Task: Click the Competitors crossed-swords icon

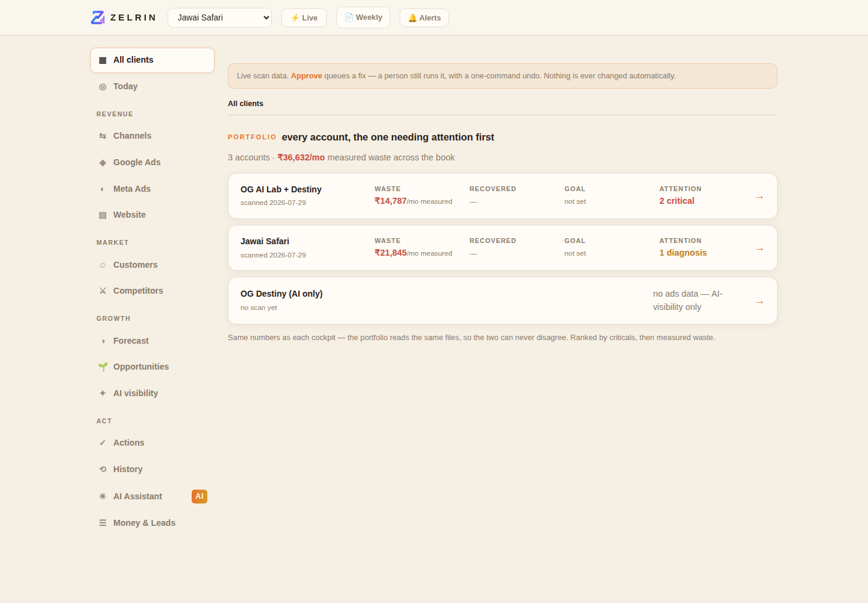Action: (x=102, y=291)
